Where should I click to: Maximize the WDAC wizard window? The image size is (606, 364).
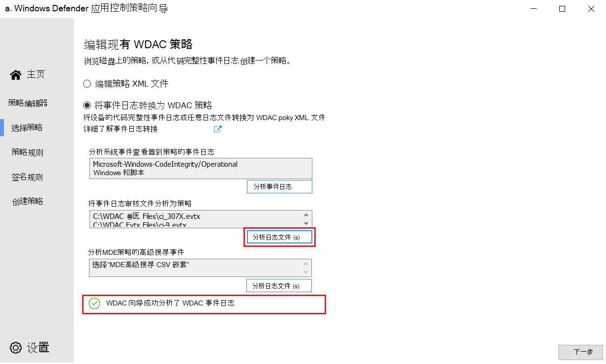tap(562, 9)
